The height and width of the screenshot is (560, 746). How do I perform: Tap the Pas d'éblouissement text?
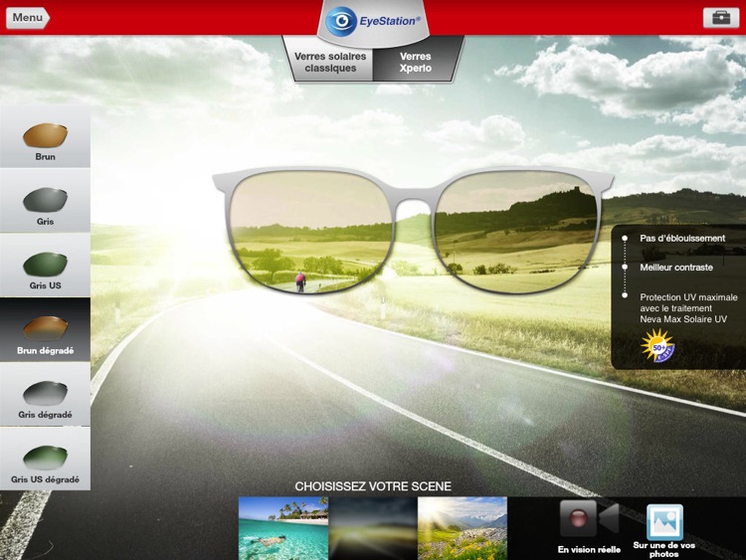[x=682, y=239]
